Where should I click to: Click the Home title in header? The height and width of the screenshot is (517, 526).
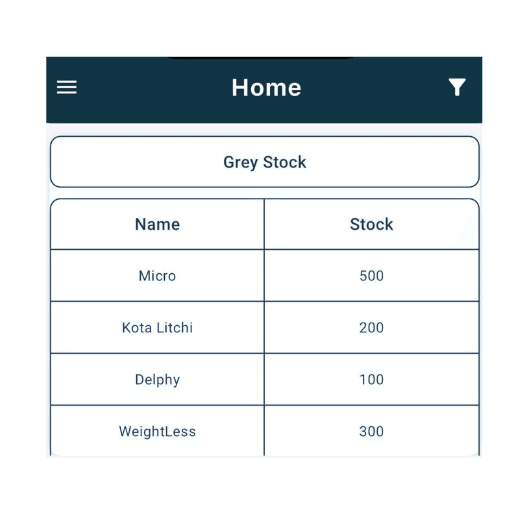point(266,88)
